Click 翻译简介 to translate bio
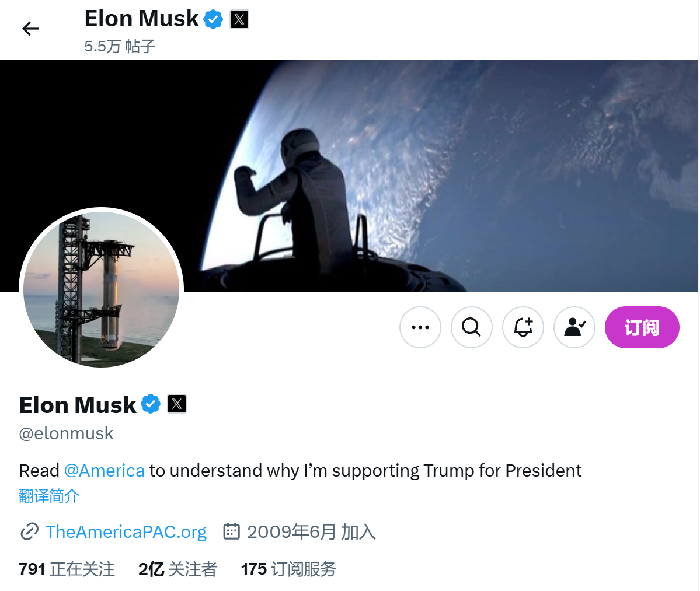This screenshot has width=700, height=591. point(49,496)
